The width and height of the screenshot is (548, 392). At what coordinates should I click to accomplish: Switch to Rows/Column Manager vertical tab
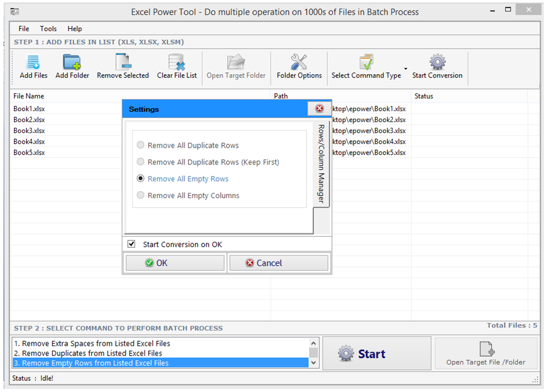pyautogui.click(x=321, y=164)
